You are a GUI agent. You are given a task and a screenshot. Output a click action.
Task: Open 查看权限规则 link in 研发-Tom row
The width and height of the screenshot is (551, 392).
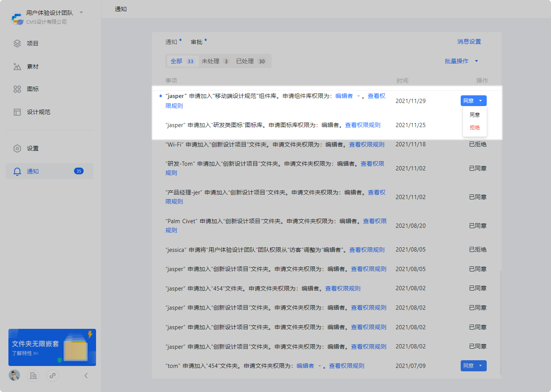point(372,164)
